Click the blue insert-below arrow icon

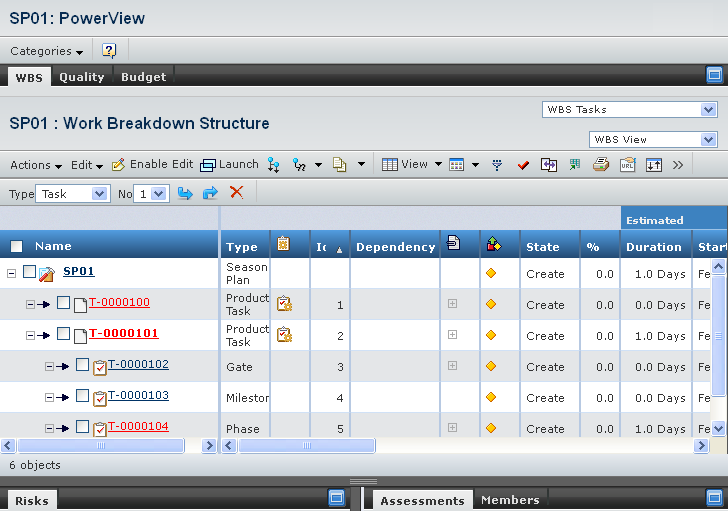click(185, 193)
